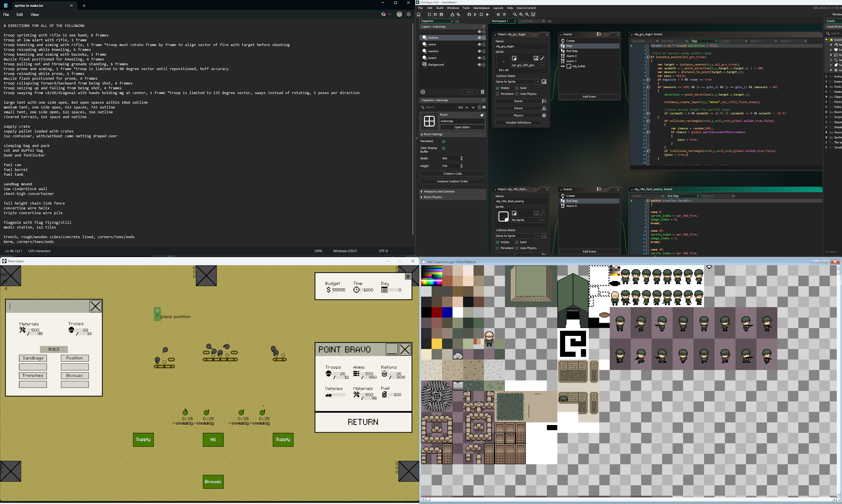Toggle visibility of inactive layer

click(479, 51)
